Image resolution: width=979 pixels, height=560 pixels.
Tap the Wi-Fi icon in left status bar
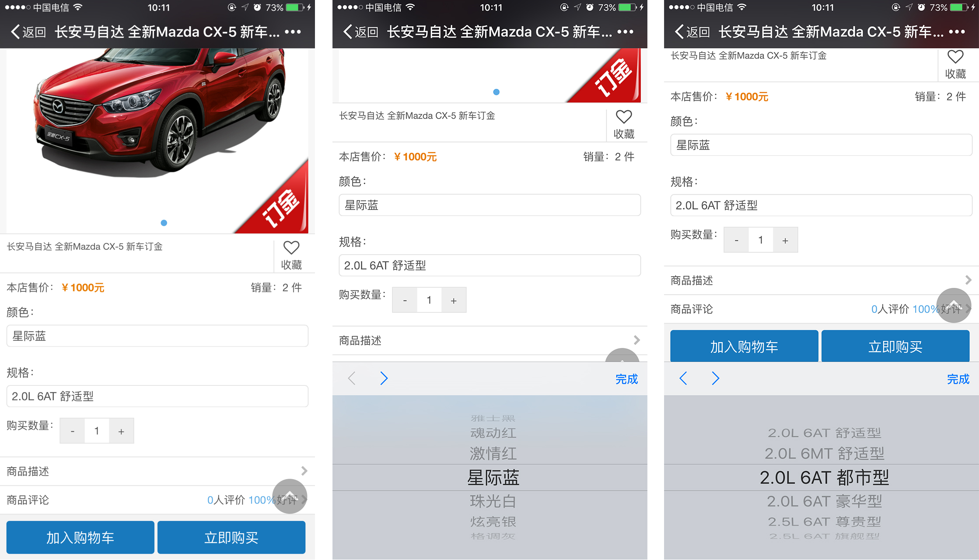pyautogui.click(x=78, y=7)
